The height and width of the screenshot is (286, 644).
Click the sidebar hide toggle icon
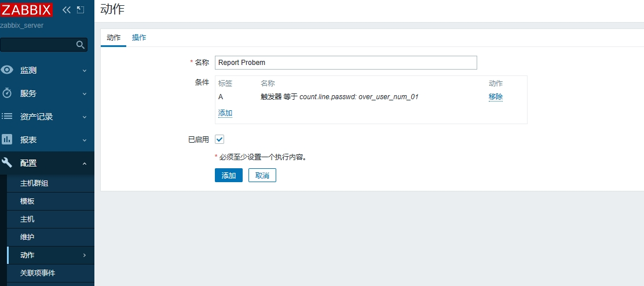[x=80, y=10]
